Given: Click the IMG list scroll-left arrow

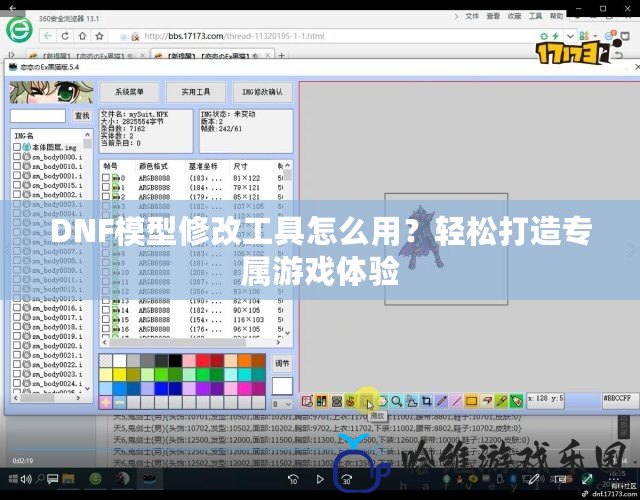Looking at the screenshot, I should (16, 398).
